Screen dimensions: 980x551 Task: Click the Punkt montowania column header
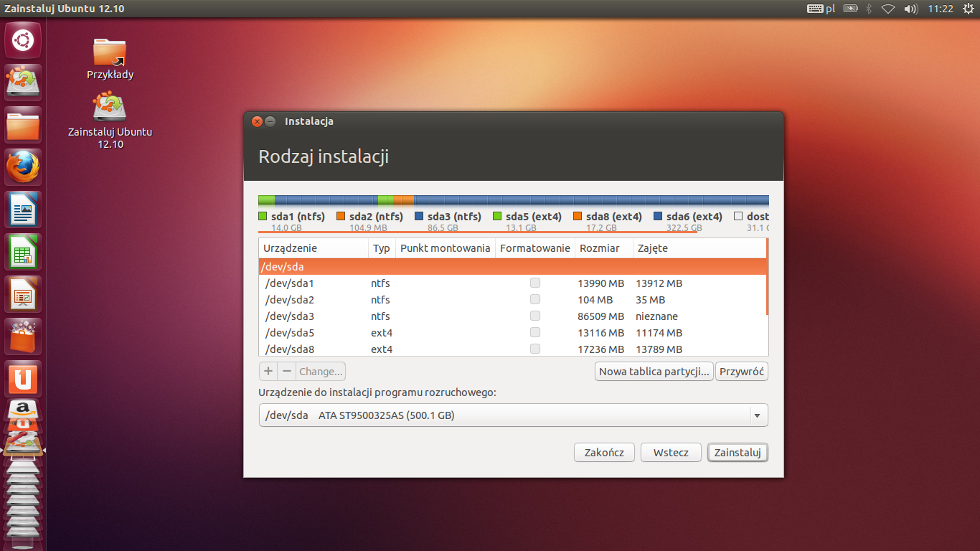pos(446,248)
